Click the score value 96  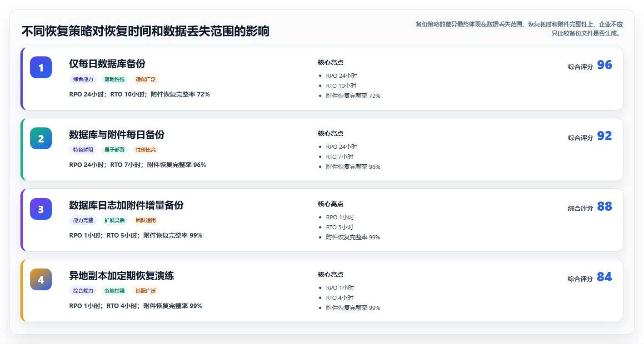click(x=604, y=65)
